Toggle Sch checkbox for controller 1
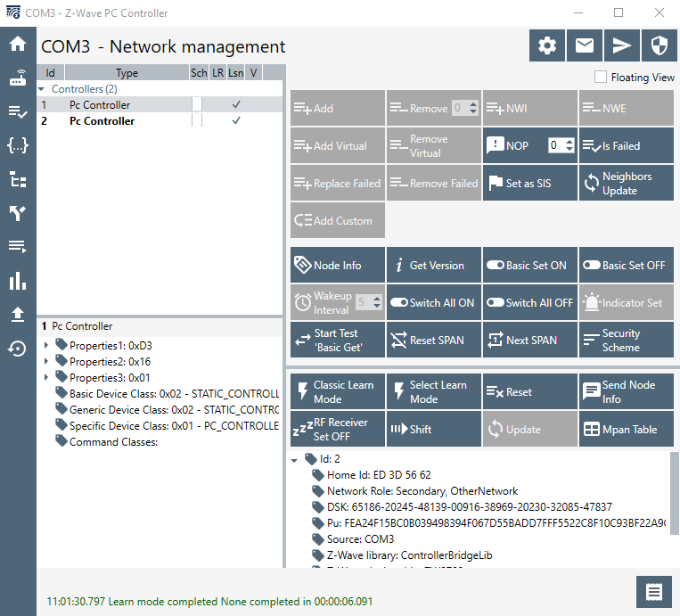Image resolution: width=680 pixels, height=616 pixels. 197,104
